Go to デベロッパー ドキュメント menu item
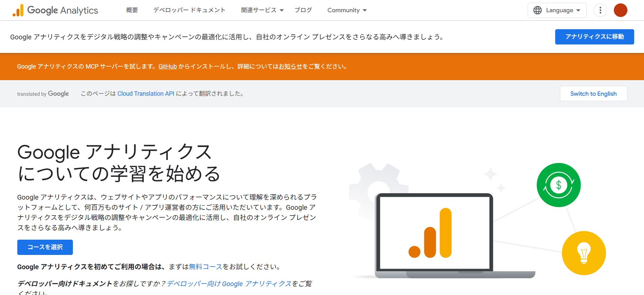Screen dimensions: 644x295 pos(189,11)
